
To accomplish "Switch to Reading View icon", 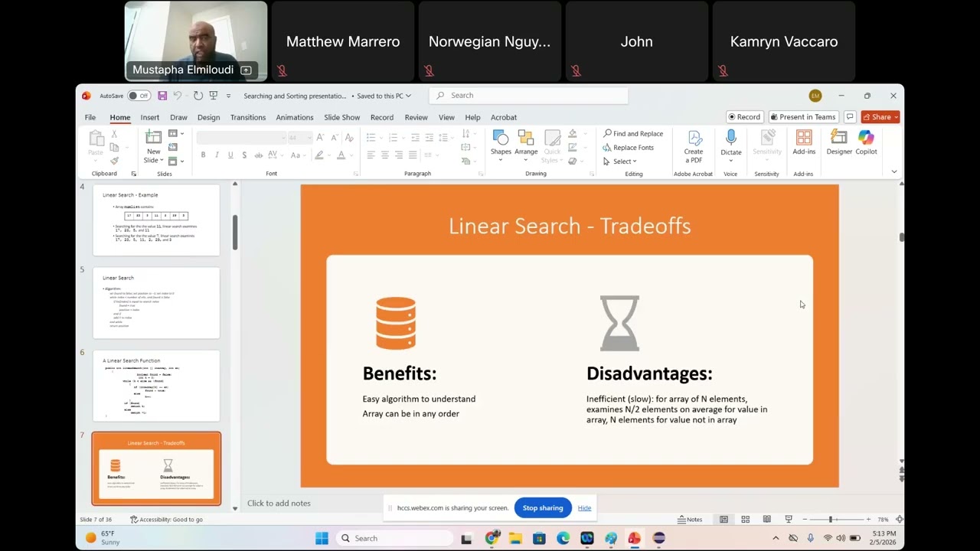I will 766,520.
